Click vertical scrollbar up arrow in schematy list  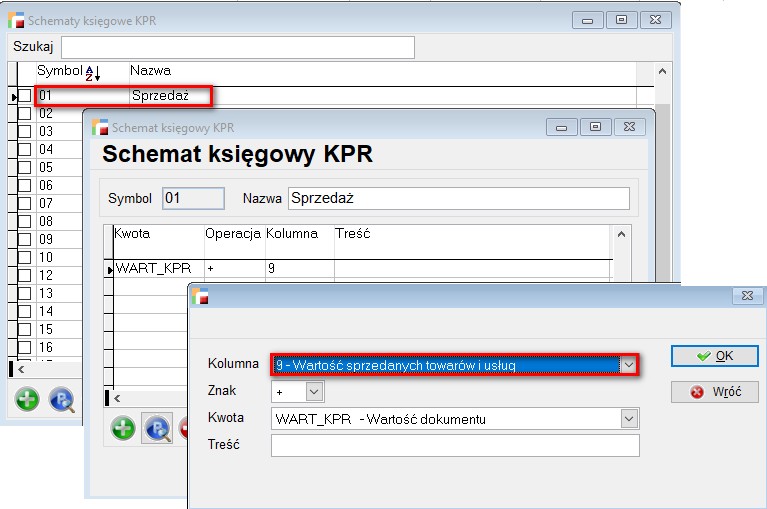point(663,72)
